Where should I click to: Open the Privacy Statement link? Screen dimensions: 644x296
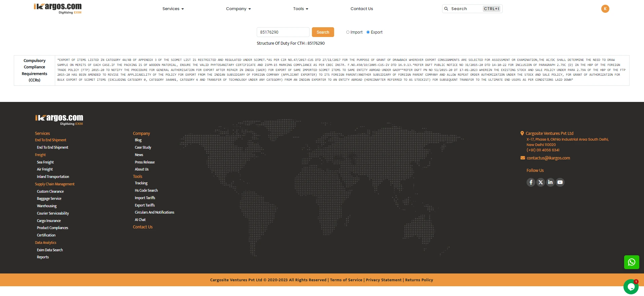pos(384,280)
